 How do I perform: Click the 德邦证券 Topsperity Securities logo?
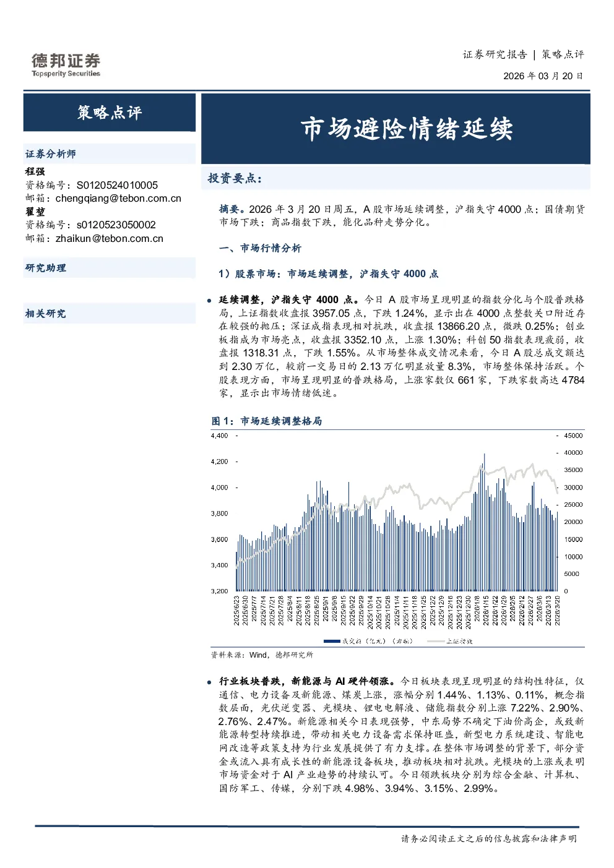coord(66,65)
